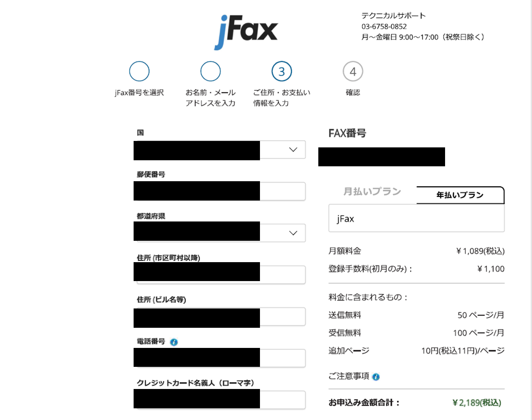
Task: Select the 年払いプラン tab
Action: [460, 194]
